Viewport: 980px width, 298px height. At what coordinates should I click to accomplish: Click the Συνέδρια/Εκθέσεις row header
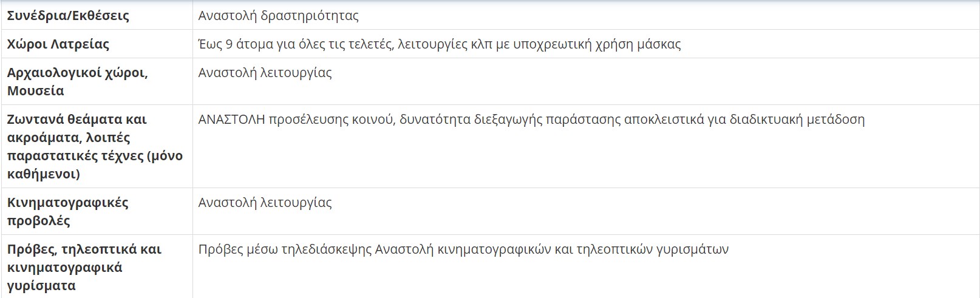[68, 16]
